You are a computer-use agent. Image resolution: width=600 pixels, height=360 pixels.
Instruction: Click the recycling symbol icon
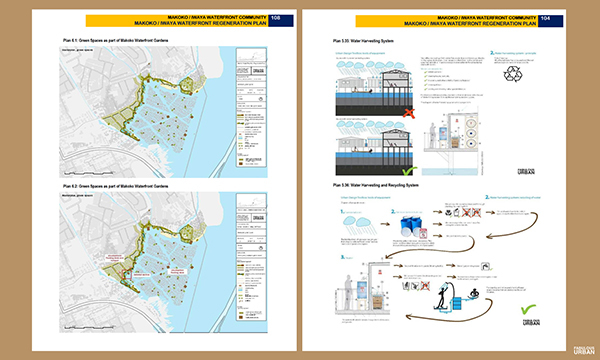click(512, 74)
